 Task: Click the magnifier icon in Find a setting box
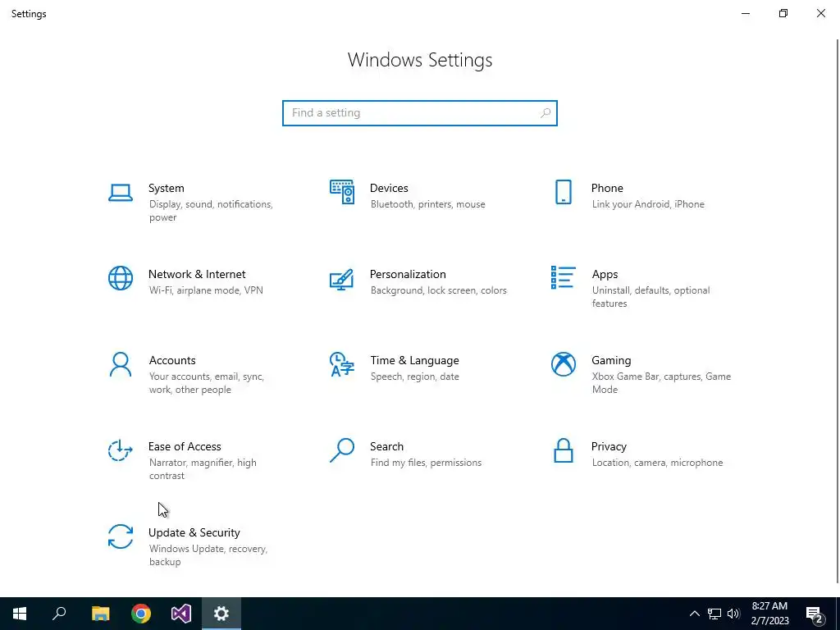pyautogui.click(x=546, y=113)
